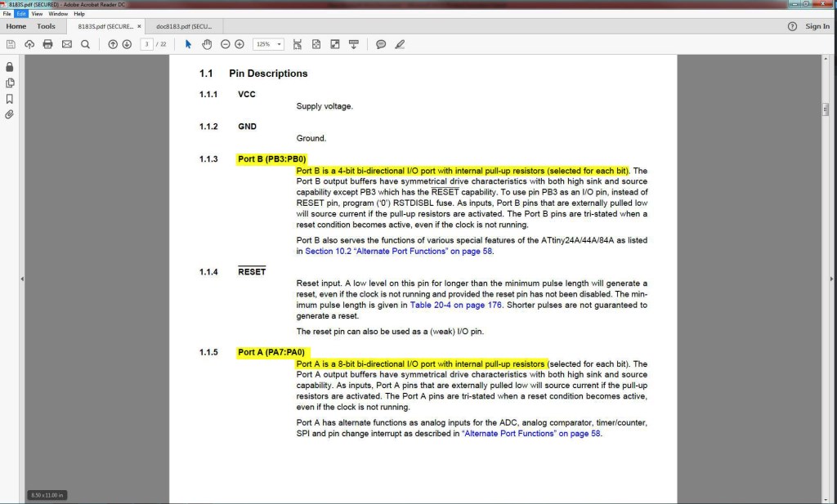Activate the Hand pan tool
Image resolution: width=837 pixels, height=504 pixels.
pyautogui.click(x=207, y=44)
